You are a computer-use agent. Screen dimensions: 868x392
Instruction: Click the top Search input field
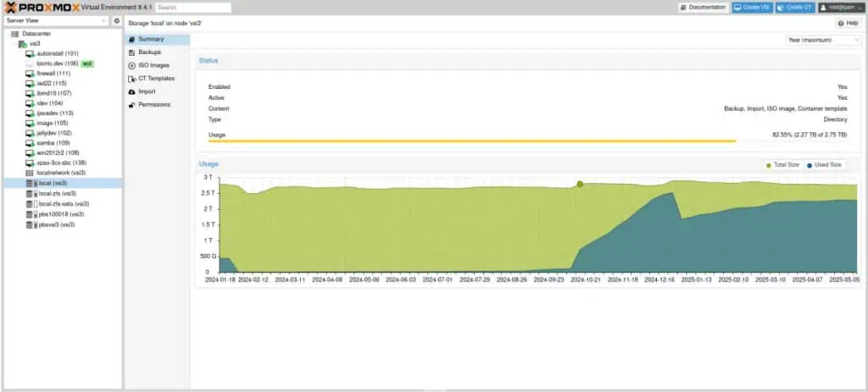click(x=192, y=8)
